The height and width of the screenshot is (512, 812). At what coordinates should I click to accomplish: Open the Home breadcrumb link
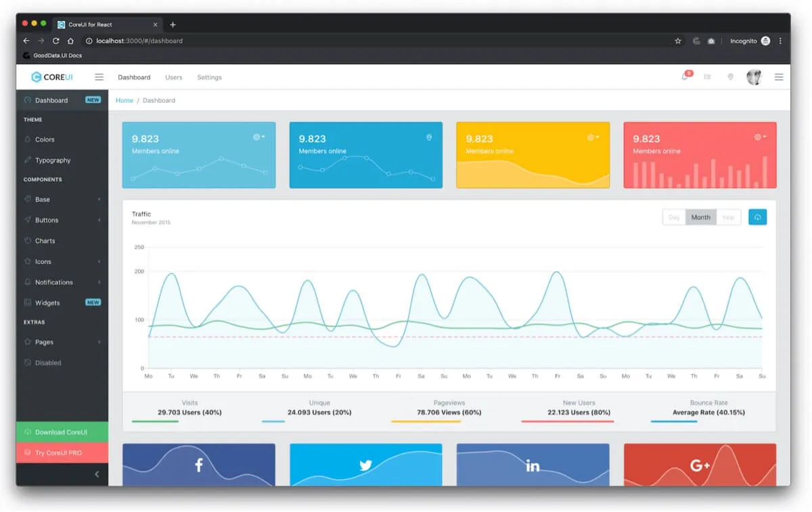pos(125,100)
